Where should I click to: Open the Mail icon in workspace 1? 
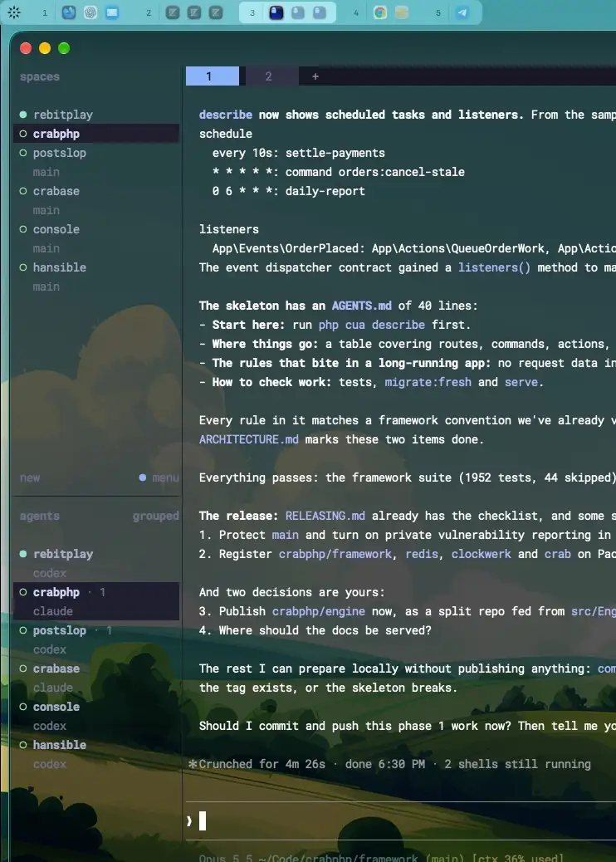click(x=112, y=12)
